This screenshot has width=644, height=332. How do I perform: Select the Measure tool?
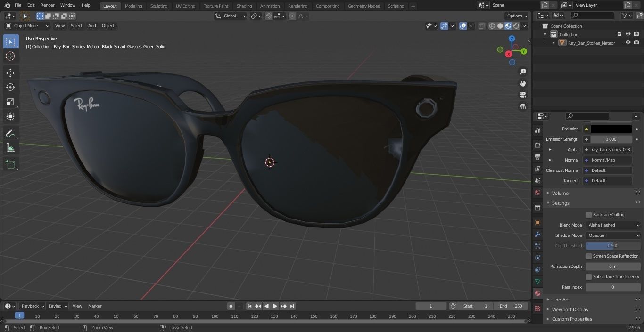coord(10,148)
